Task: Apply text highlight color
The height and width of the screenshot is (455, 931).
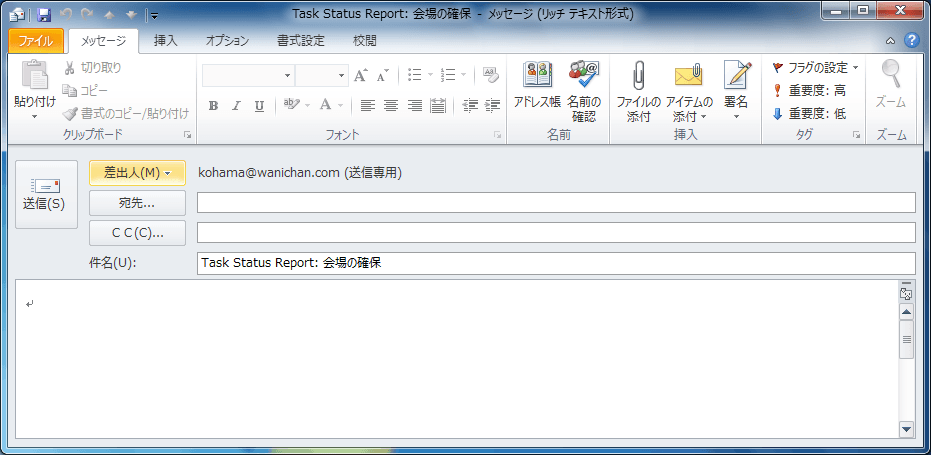Action: 292,105
